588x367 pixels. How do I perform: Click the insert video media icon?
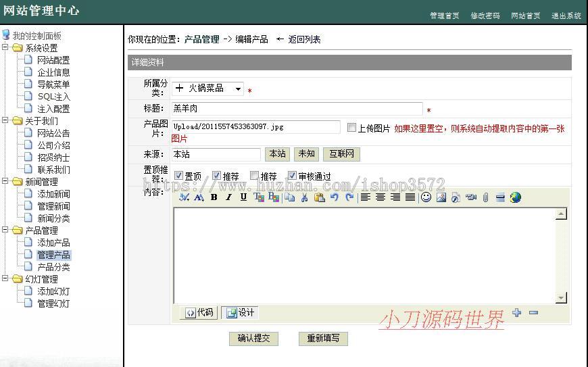pyautogui.click(x=470, y=197)
